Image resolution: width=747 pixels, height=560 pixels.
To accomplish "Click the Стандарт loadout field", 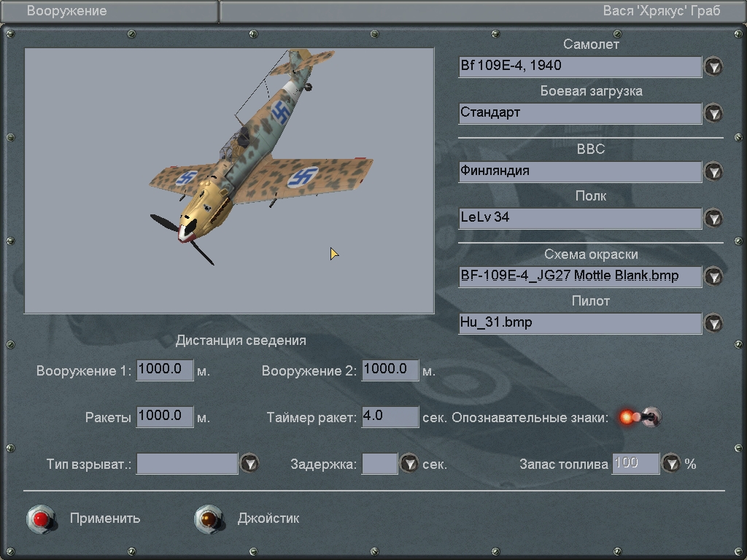I will pyautogui.click(x=580, y=113).
